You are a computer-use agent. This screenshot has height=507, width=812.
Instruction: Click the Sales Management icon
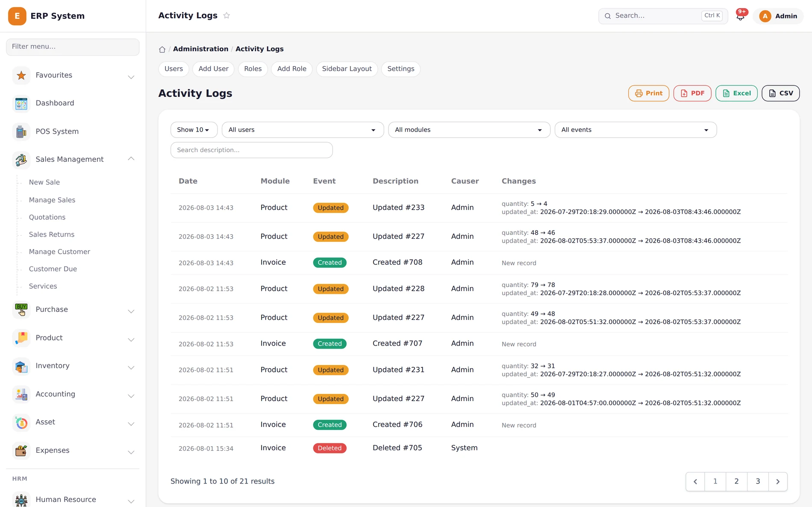pyautogui.click(x=21, y=160)
